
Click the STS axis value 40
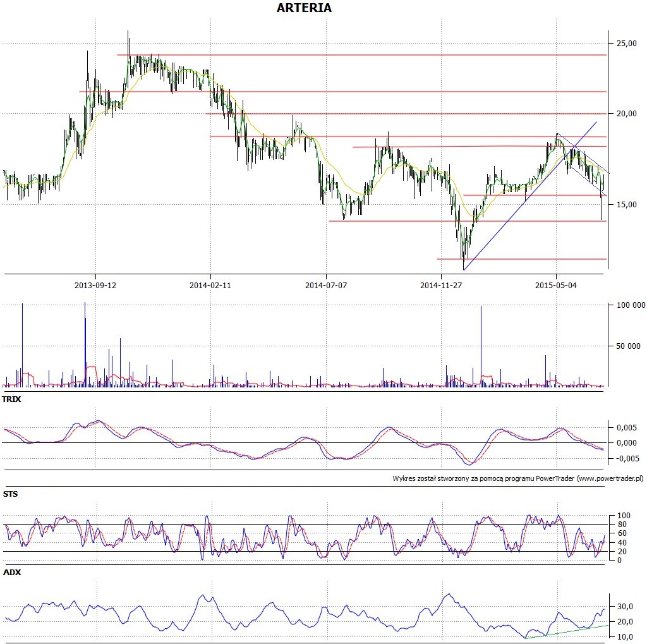point(622,542)
